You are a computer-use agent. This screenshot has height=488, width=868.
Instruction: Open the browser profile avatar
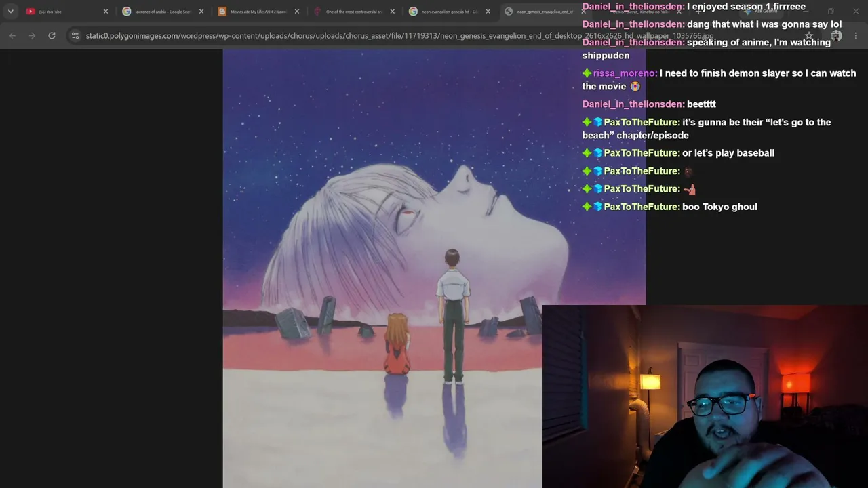pos(837,35)
